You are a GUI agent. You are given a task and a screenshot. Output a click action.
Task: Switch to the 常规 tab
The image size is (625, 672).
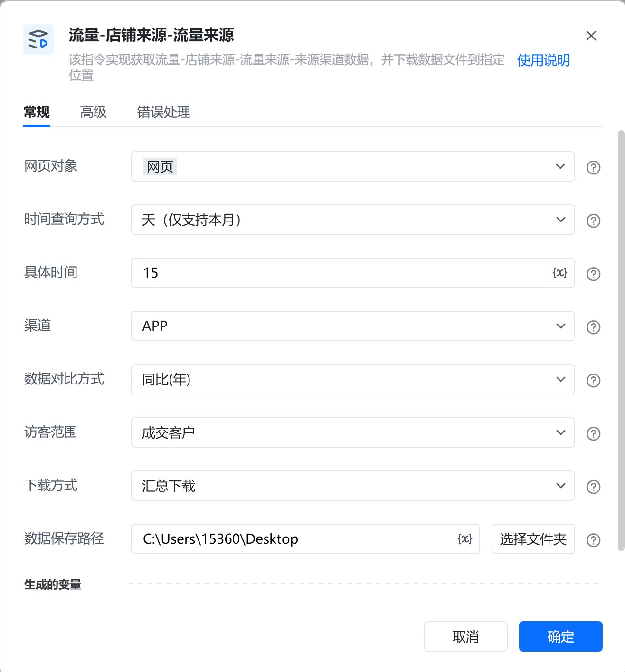coord(37,112)
